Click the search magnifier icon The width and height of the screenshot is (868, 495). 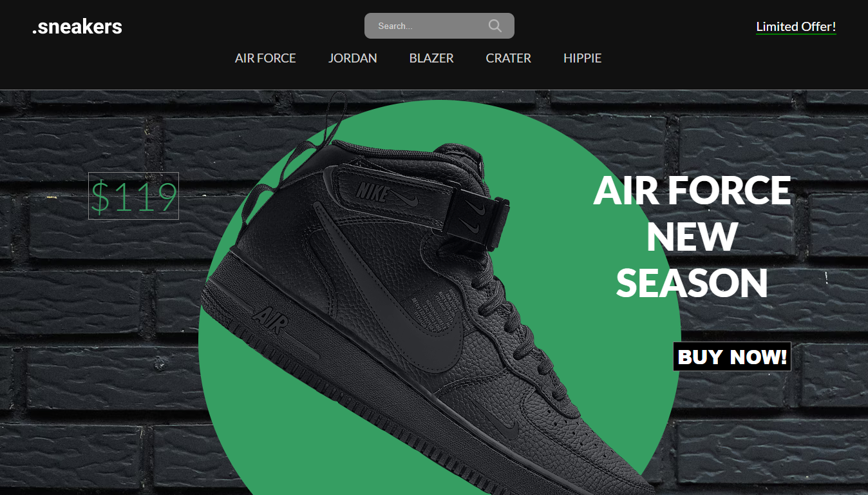495,26
